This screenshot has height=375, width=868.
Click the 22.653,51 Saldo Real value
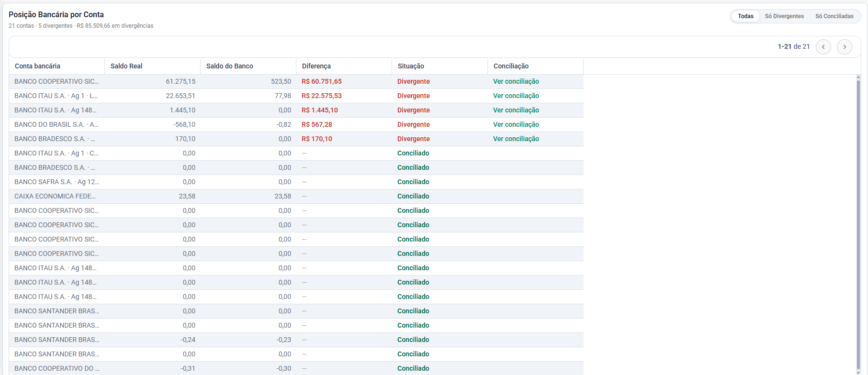(180, 96)
